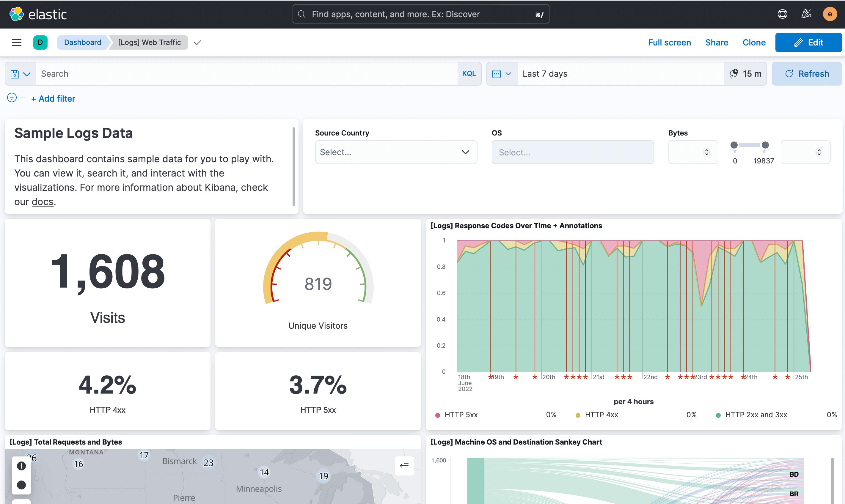Screen dimensions: 845x504
Task: Click the Elastic logo
Action: pyautogui.click(x=38, y=14)
